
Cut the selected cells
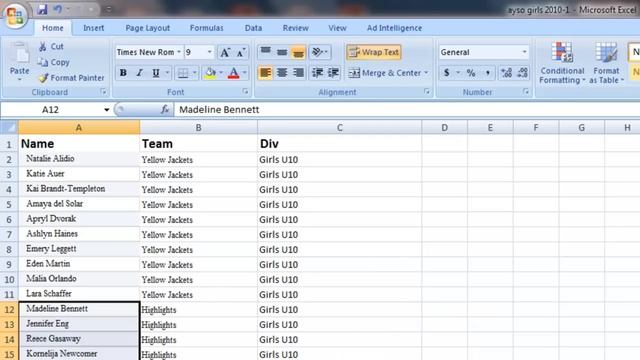(x=51, y=47)
